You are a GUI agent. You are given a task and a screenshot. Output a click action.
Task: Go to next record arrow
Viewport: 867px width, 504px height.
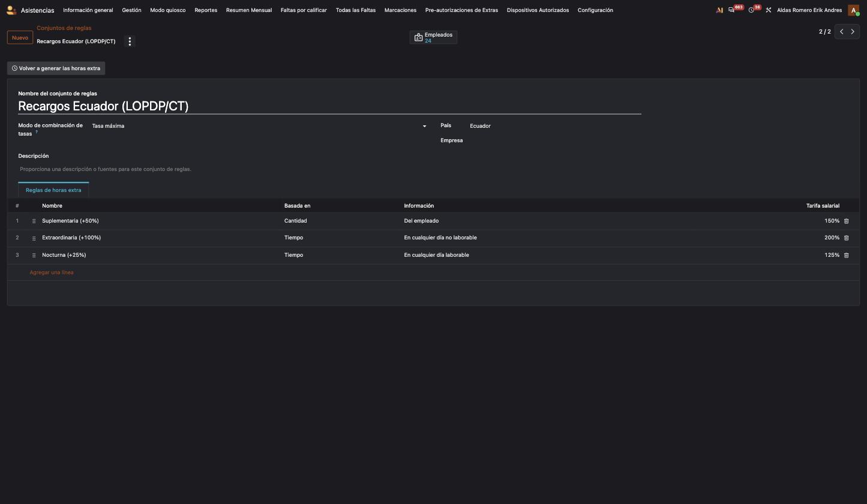(853, 32)
